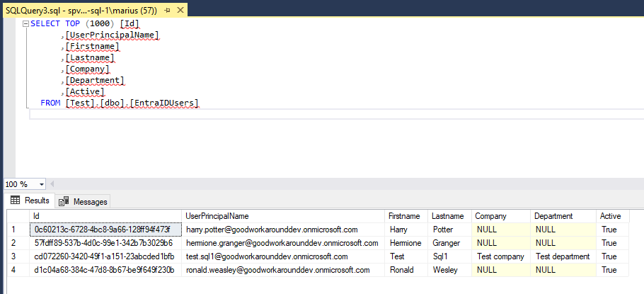Click the harry.potter email cell
The height and width of the screenshot is (294, 644).
(271, 230)
